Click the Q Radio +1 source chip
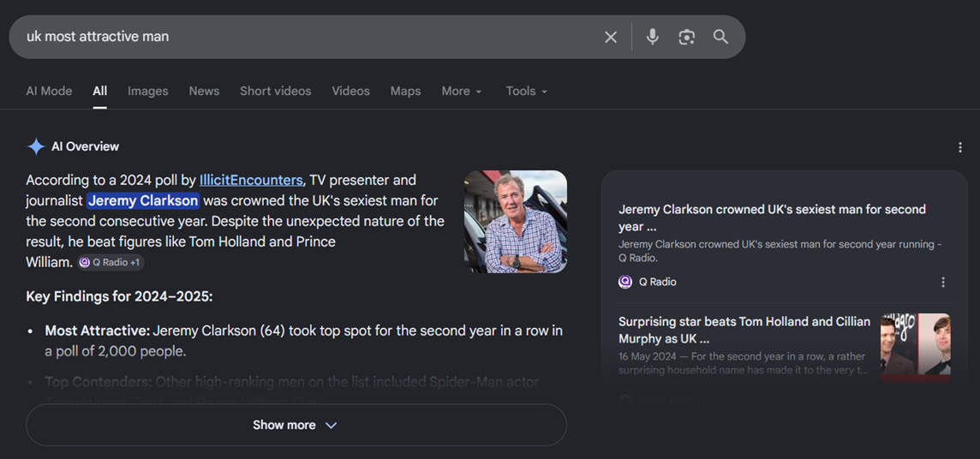 (x=111, y=263)
